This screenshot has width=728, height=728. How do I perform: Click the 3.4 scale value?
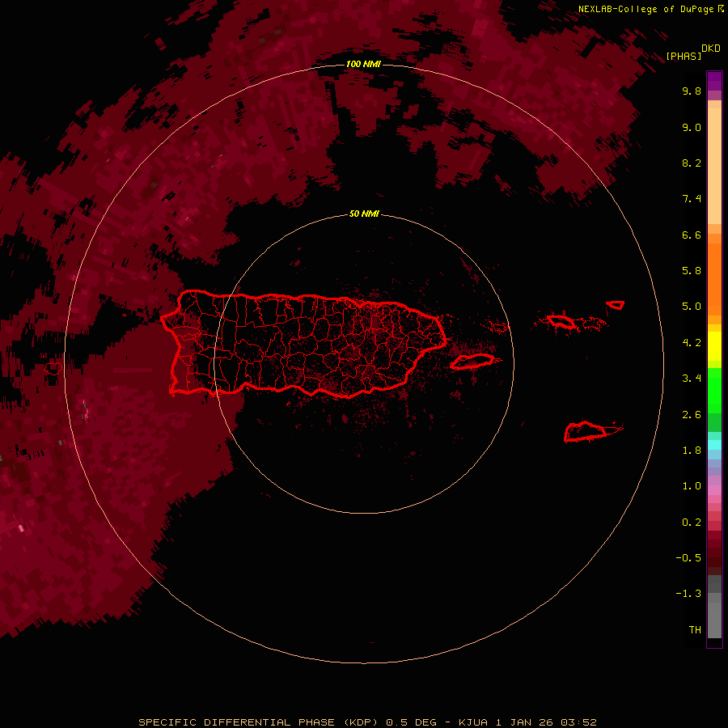(x=692, y=379)
